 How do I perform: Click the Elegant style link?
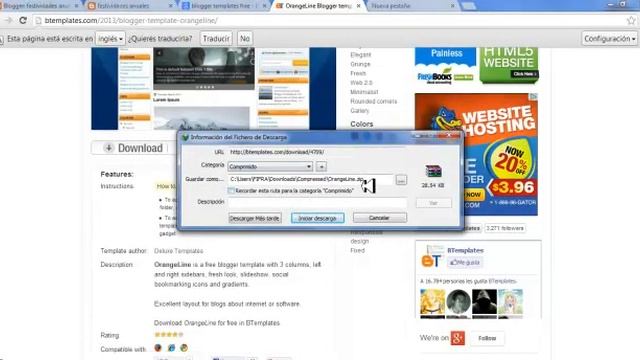pyautogui.click(x=361, y=55)
